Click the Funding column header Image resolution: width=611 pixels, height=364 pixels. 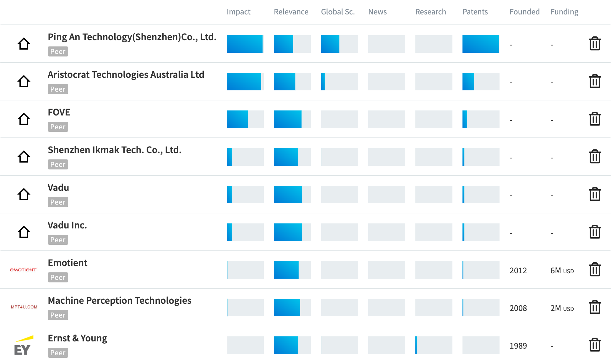click(x=564, y=12)
